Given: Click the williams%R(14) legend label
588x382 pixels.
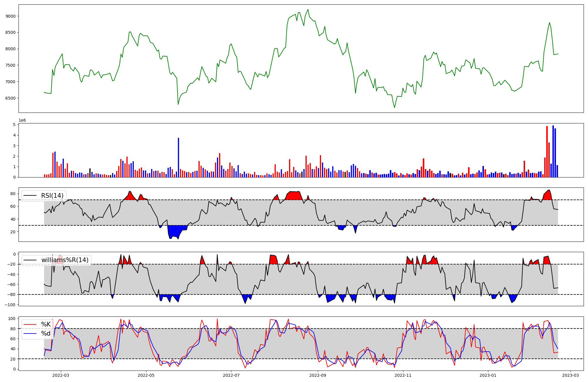Looking at the screenshot, I should coord(65,260).
